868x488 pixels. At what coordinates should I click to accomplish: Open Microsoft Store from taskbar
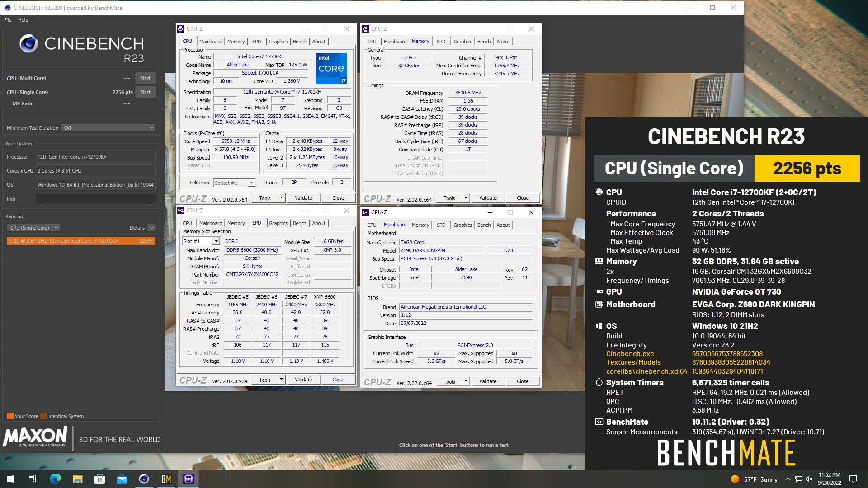point(99,479)
